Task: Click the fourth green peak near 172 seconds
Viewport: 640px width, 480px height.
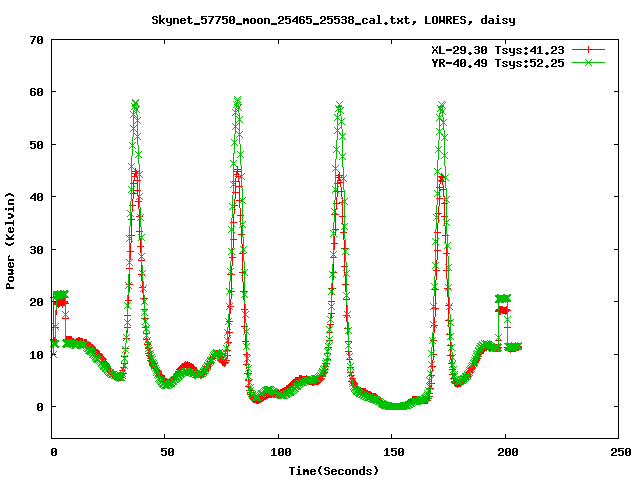Action: pyautogui.click(x=441, y=105)
